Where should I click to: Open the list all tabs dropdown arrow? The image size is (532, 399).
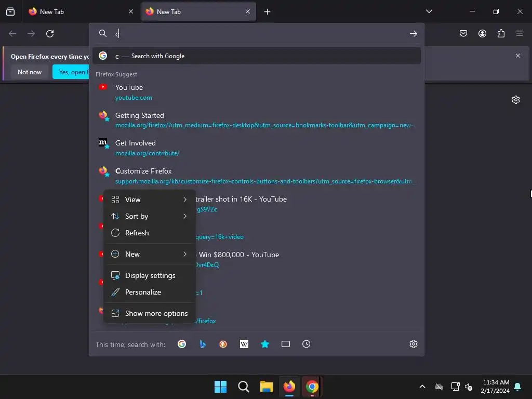coord(429,11)
